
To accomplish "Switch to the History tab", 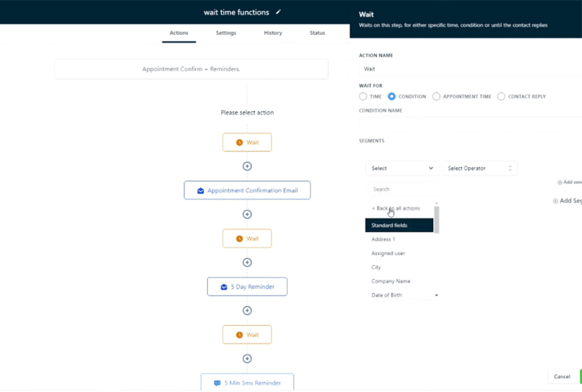I will click(273, 33).
